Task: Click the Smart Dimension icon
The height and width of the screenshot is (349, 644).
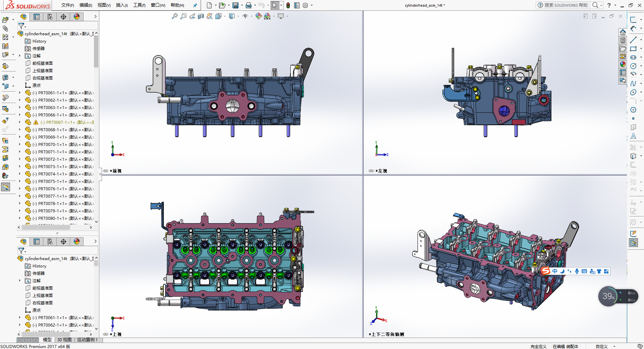Action: [x=633, y=29]
